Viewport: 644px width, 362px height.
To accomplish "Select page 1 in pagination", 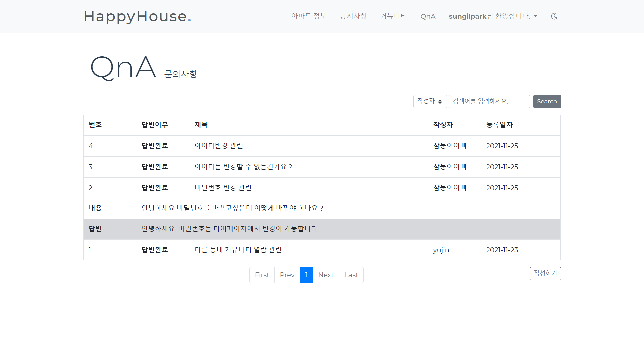I will click(306, 275).
